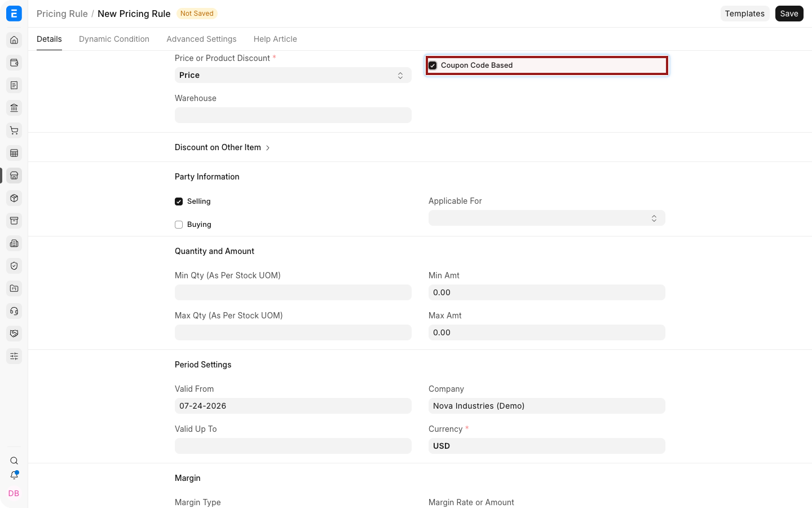Focus the Warehouse field
The height and width of the screenshot is (508, 812).
pyautogui.click(x=293, y=115)
